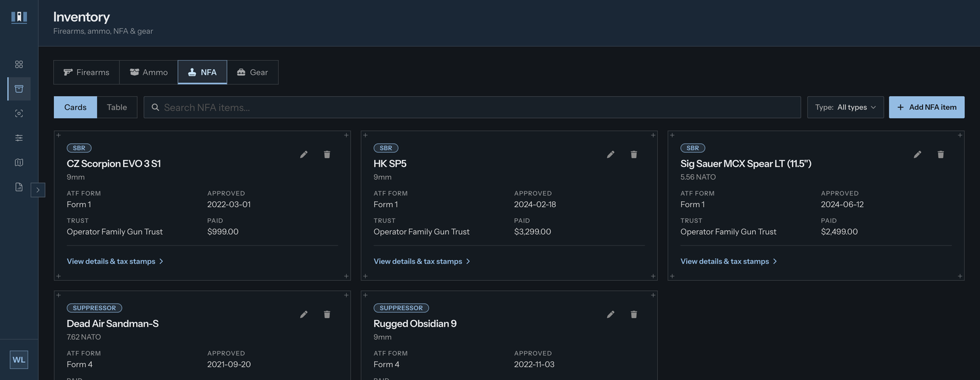Delete the Dead Air Sandman-S suppressor
The image size is (980, 380).
327,314
